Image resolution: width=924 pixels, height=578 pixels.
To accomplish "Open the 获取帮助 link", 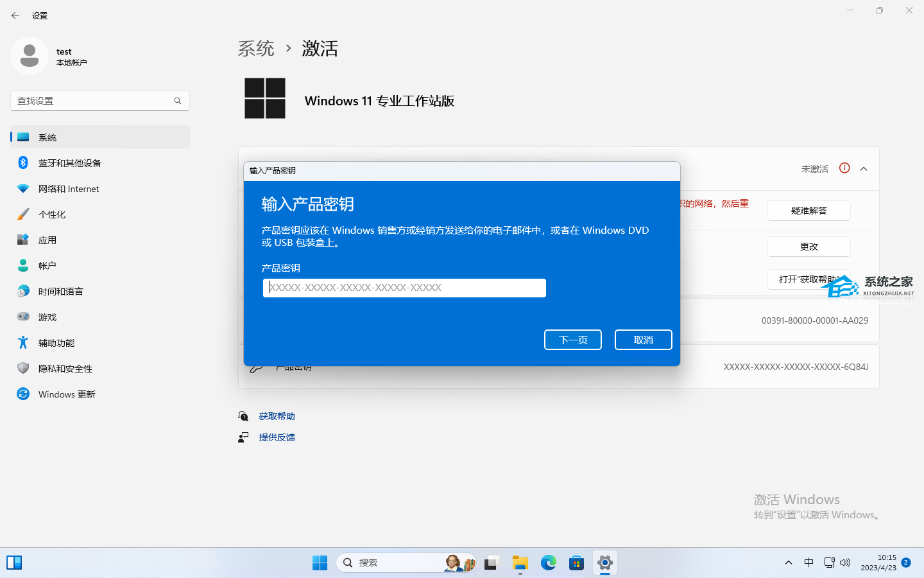I will (x=277, y=416).
